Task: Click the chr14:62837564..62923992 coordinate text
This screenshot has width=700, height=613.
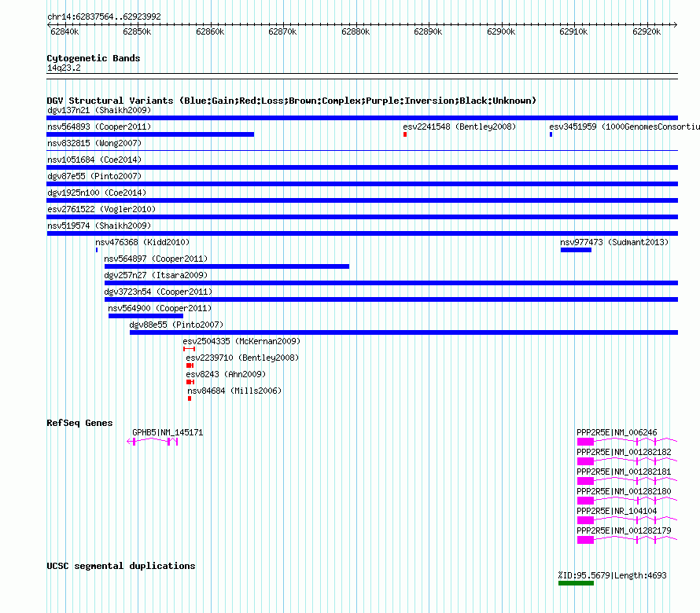Action: coord(104,17)
